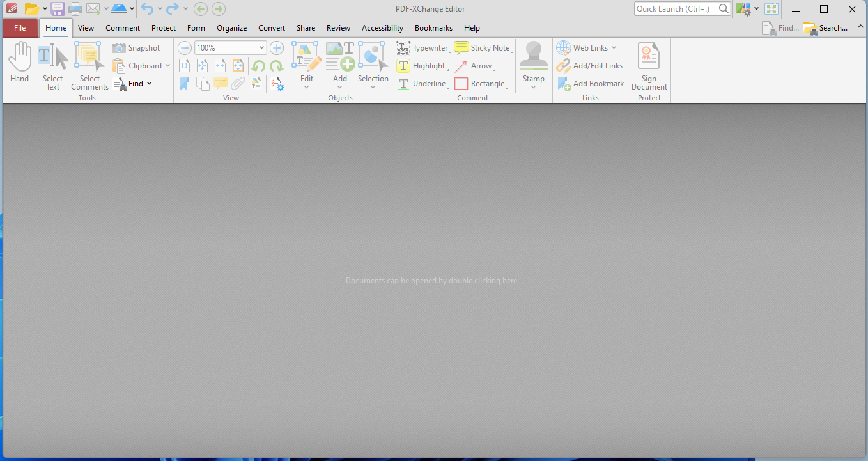This screenshot has width=868, height=461.
Task: Open the Form tab
Action: 196,28
